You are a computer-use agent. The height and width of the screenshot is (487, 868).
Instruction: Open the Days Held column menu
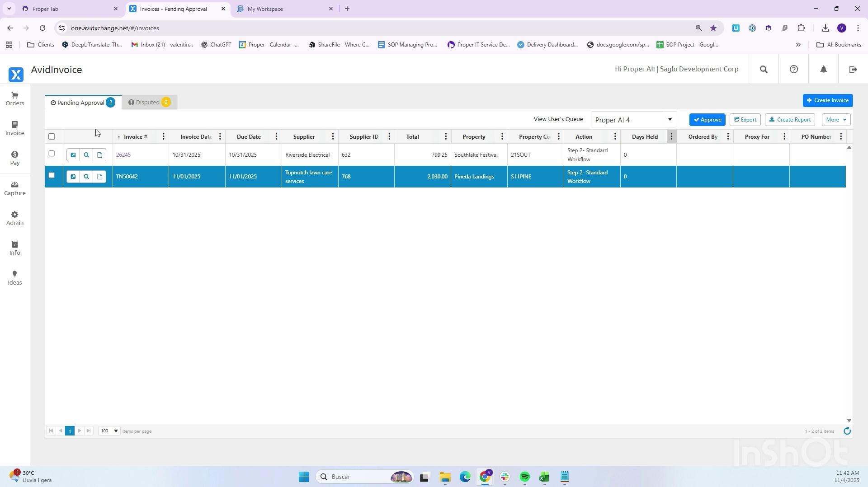point(672,137)
